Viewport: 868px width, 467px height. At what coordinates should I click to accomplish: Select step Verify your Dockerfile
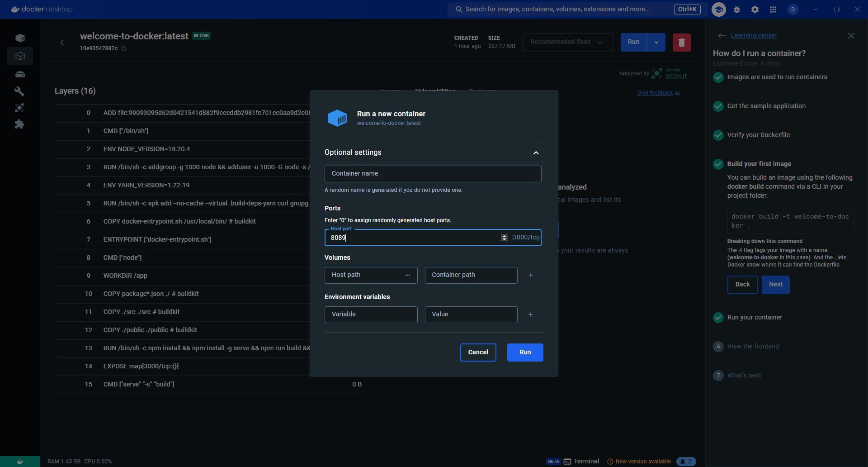tap(759, 135)
